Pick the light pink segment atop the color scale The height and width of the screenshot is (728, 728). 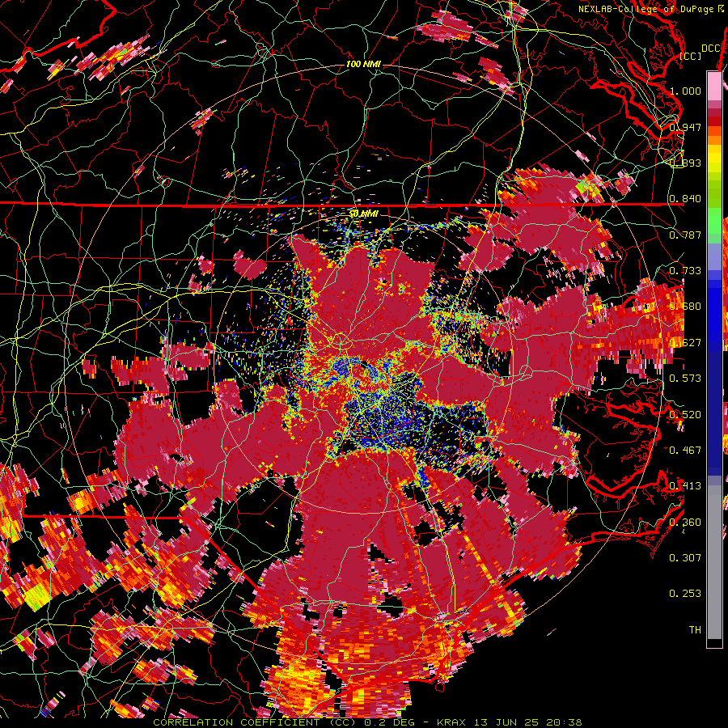(714, 87)
